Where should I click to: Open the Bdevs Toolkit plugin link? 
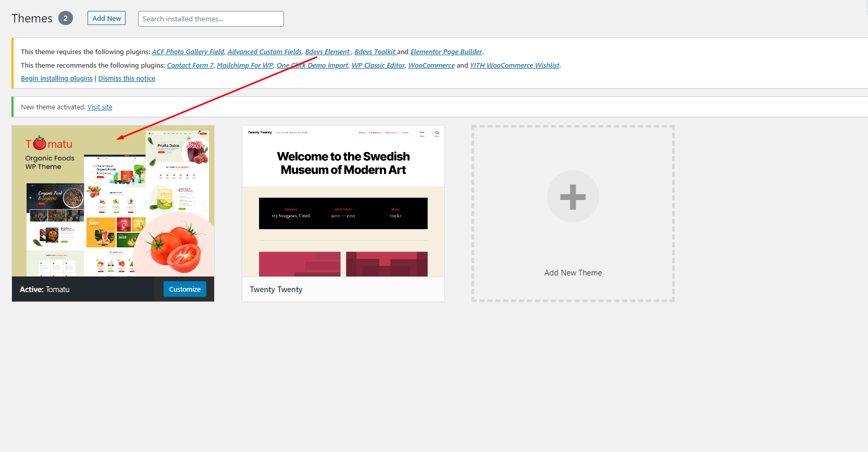[375, 52]
